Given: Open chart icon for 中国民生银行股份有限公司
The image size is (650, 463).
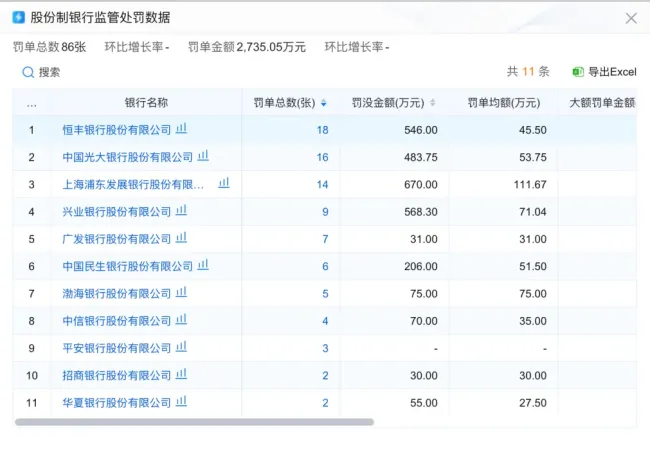Looking at the screenshot, I should click(203, 265).
